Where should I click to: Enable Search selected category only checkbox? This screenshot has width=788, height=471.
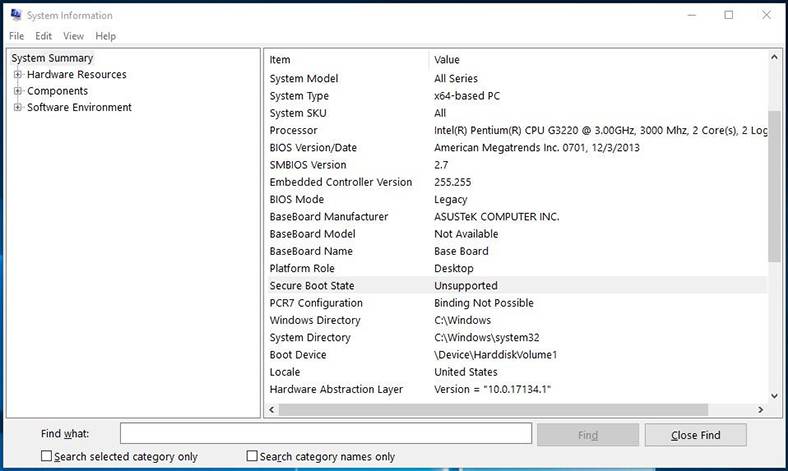[46, 456]
